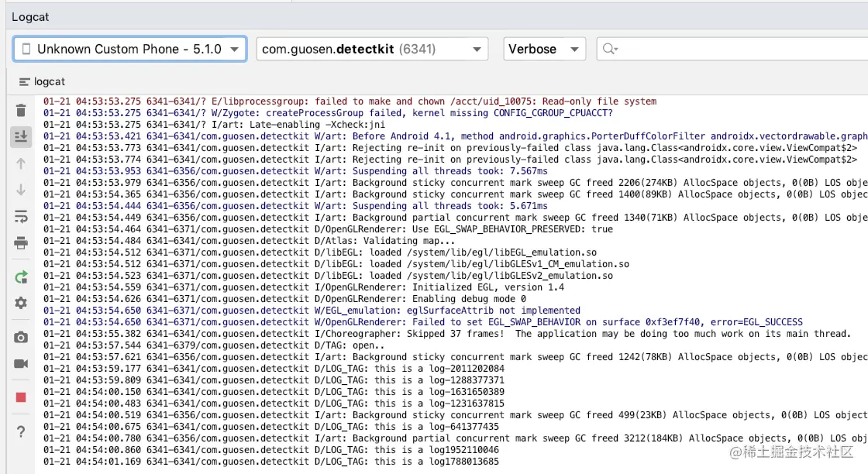The width and height of the screenshot is (868, 474).
Task: Click the Before Android 4.1 PorterDuffColorFilter warning
Action: coord(456,136)
